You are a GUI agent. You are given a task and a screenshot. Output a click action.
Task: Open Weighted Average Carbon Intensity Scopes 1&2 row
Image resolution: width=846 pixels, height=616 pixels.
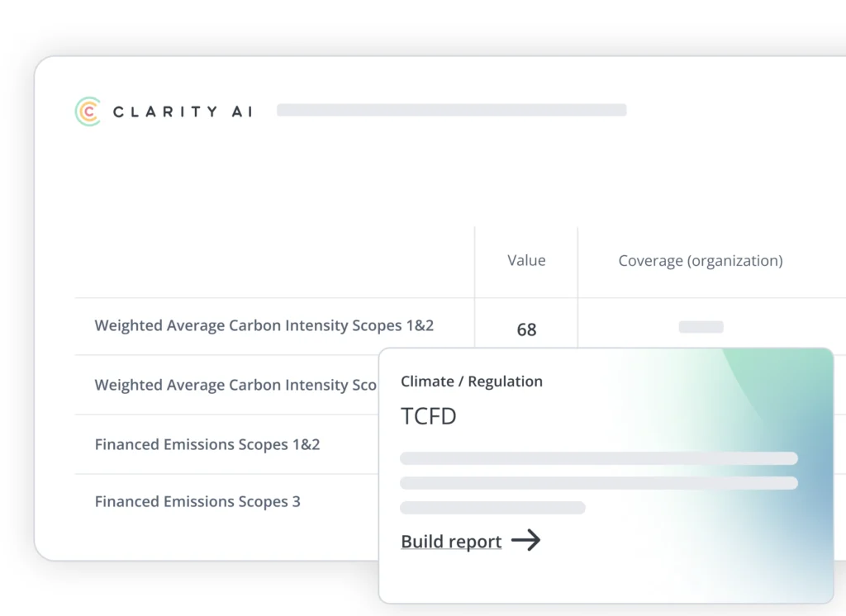point(264,325)
